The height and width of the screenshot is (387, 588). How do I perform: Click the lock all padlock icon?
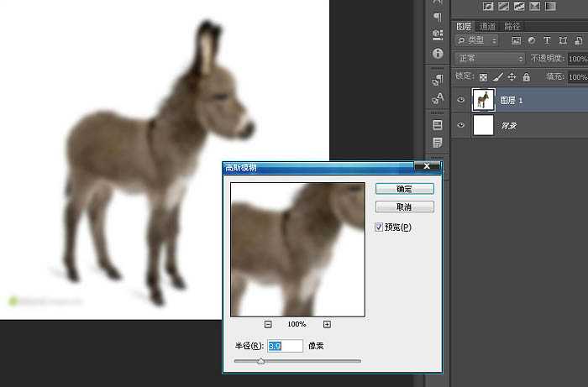click(526, 76)
